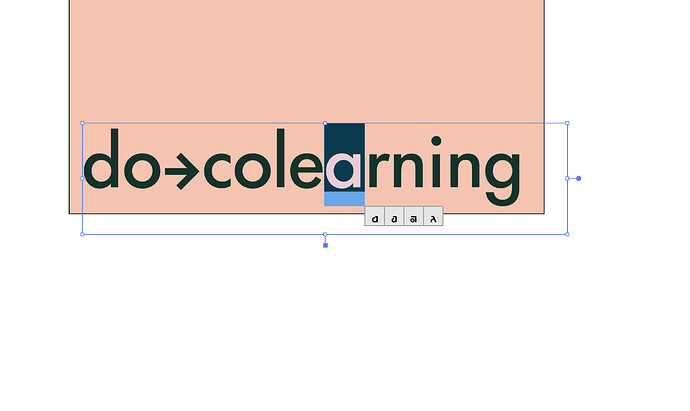Viewport: 690px width, 411px height.
Task: Select the top-right text frame handle
Action: click(567, 123)
